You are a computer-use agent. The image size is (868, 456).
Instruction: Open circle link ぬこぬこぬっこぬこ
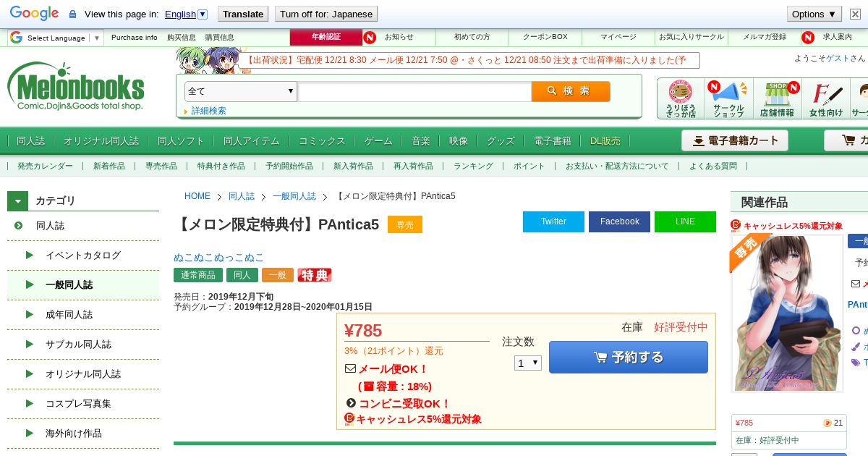[219, 258]
